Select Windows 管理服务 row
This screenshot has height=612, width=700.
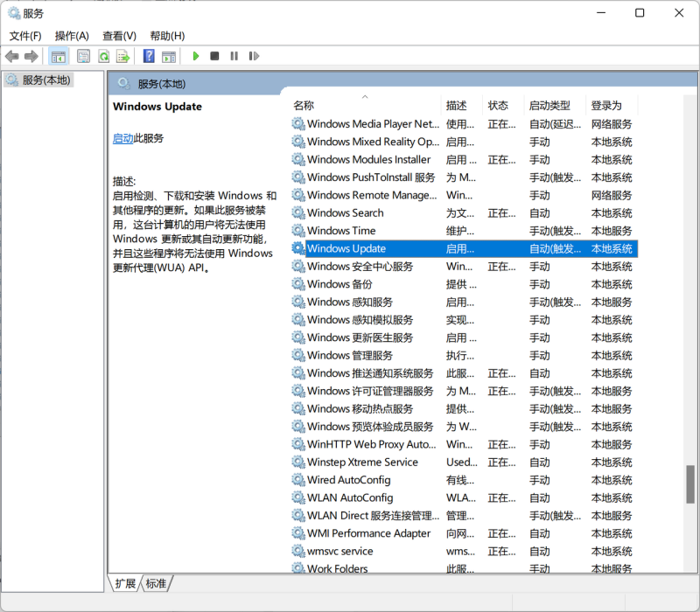[465, 356]
